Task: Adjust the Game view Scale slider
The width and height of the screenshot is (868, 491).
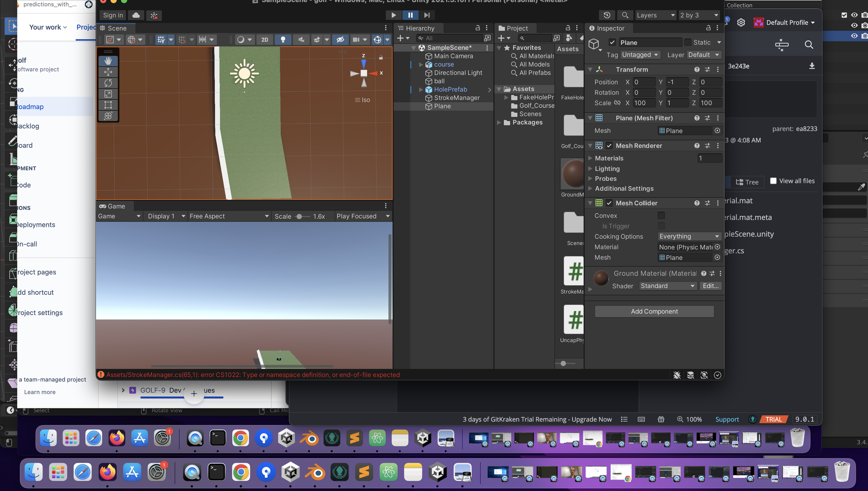Action: coord(299,217)
